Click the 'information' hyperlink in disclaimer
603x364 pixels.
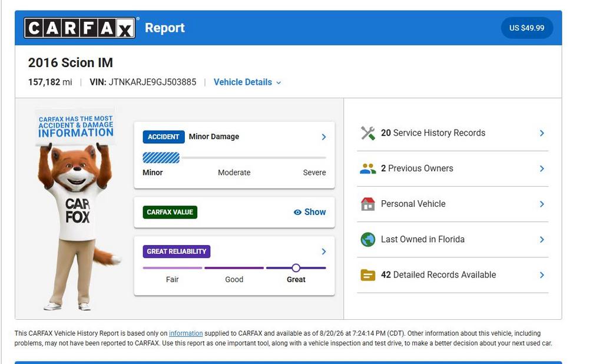(x=185, y=333)
